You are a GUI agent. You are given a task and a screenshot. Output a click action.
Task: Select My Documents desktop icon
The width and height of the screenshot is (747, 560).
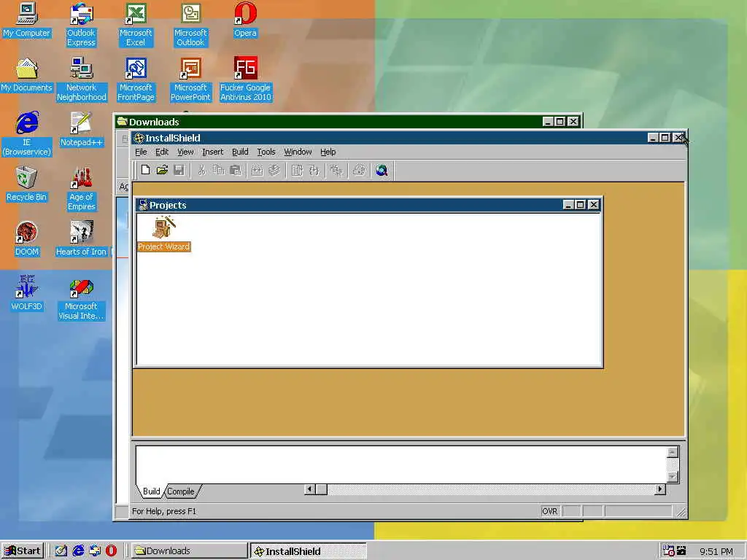tap(27, 75)
